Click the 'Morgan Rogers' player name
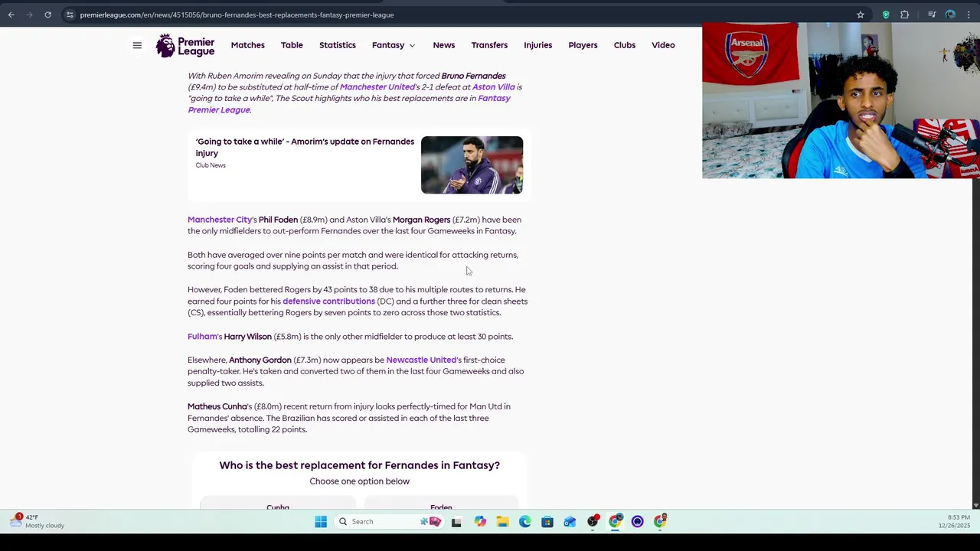Image resolution: width=980 pixels, height=551 pixels. coord(421,220)
